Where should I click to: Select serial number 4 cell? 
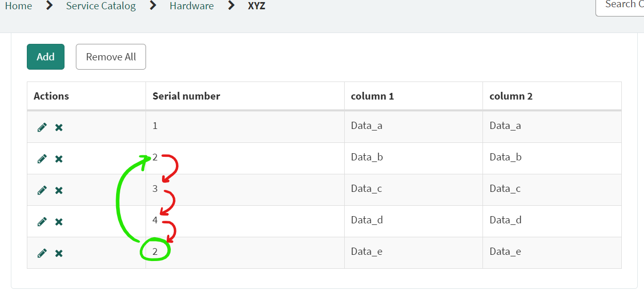pyautogui.click(x=245, y=221)
